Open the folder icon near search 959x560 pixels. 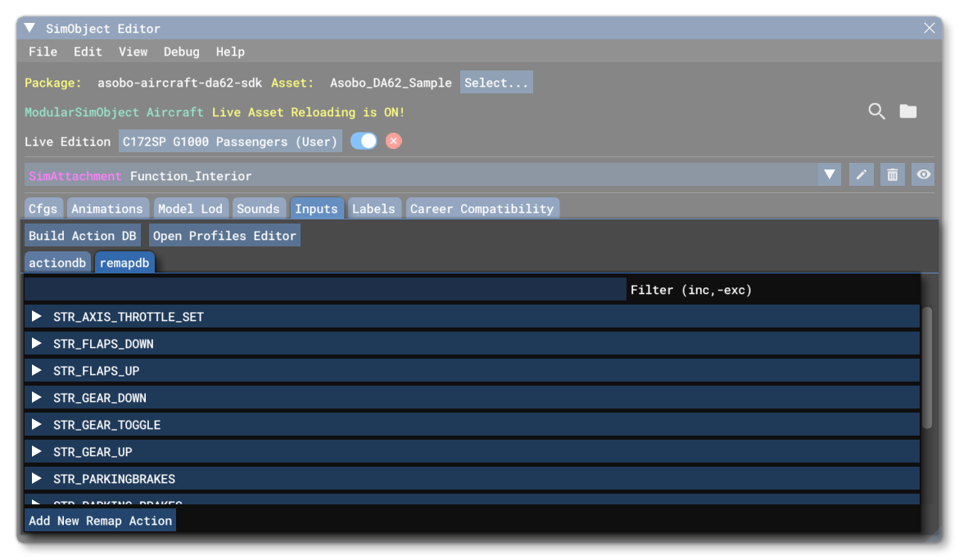coord(907,111)
